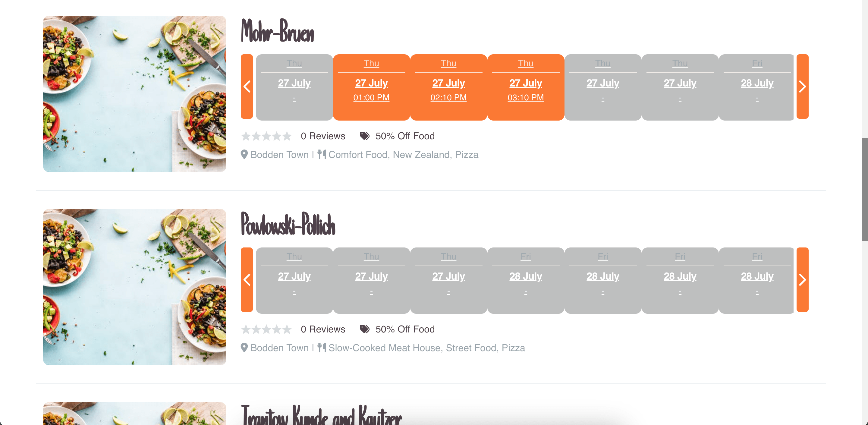Open Trantow Kunde and Kautzer restaurant

click(x=322, y=414)
